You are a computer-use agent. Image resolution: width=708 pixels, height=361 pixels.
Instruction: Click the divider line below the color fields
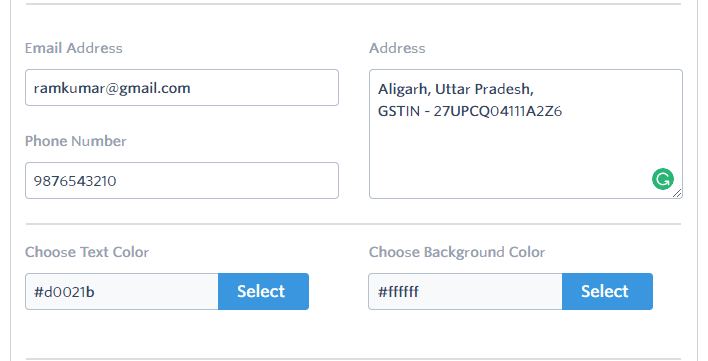[x=353, y=359]
